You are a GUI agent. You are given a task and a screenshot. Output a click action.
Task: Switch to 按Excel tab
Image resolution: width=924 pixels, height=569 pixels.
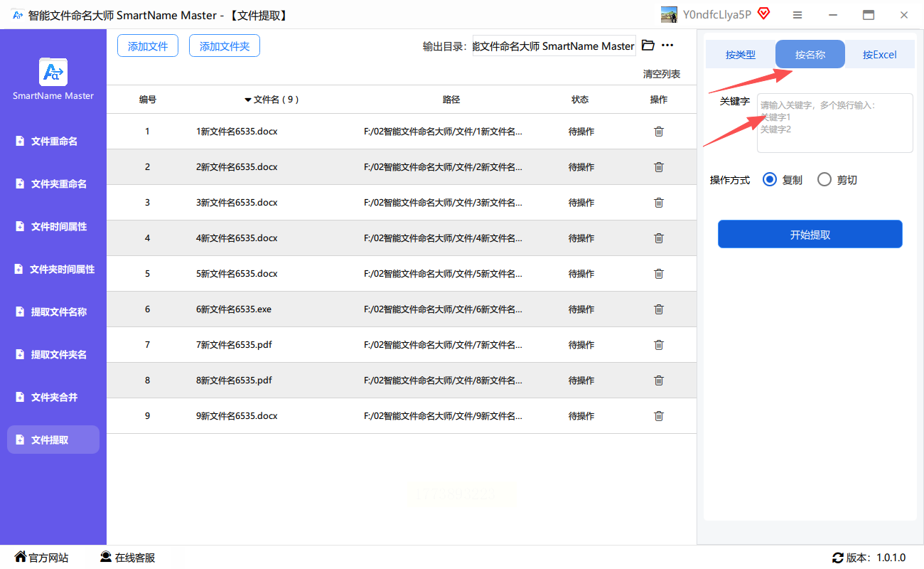click(880, 55)
